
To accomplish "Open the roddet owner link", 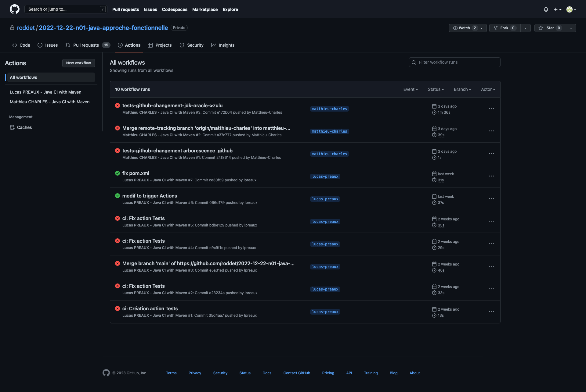I will click(26, 28).
